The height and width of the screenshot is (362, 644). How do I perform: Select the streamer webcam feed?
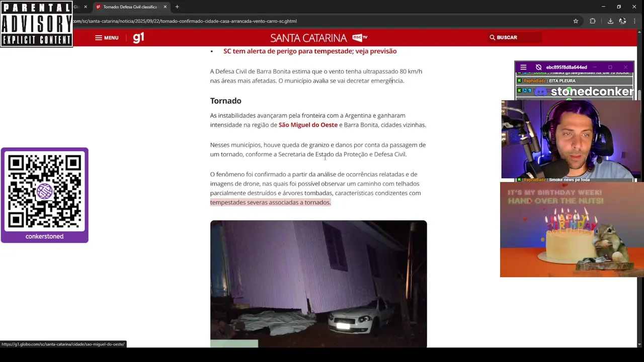click(572, 139)
